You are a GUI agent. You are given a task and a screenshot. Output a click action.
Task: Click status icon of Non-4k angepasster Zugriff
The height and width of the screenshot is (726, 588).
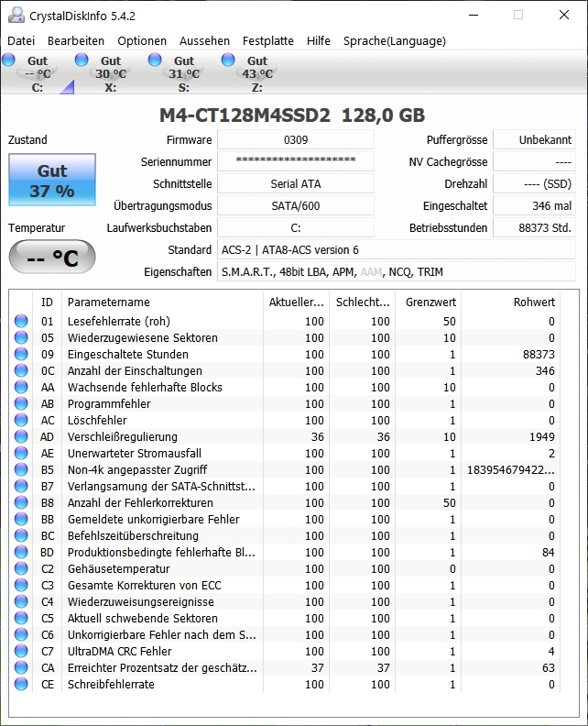pos(21,469)
